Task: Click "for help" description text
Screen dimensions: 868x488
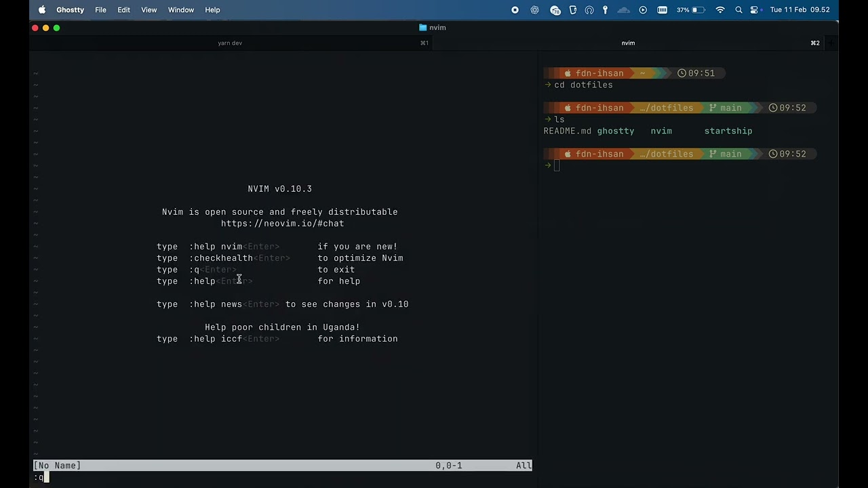Action: pyautogui.click(x=338, y=281)
